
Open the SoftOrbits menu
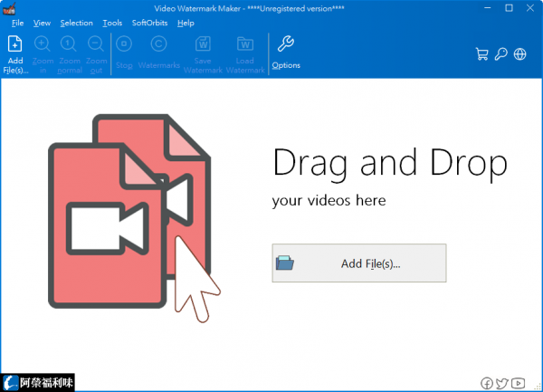pos(149,23)
